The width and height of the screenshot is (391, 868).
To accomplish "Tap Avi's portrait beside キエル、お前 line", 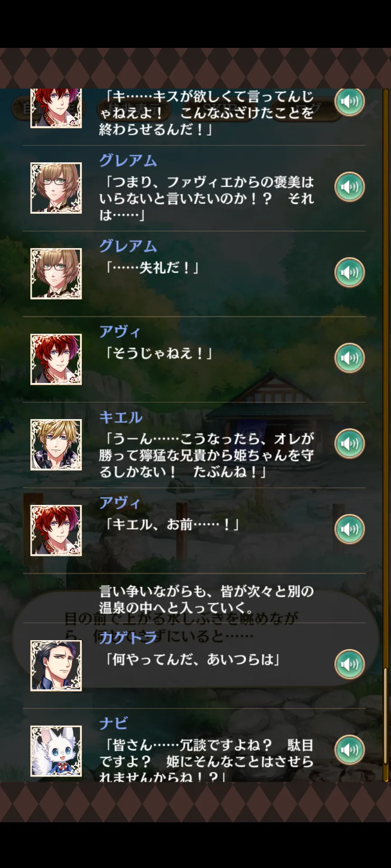I will pyautogui.click(x=56, y=530).
